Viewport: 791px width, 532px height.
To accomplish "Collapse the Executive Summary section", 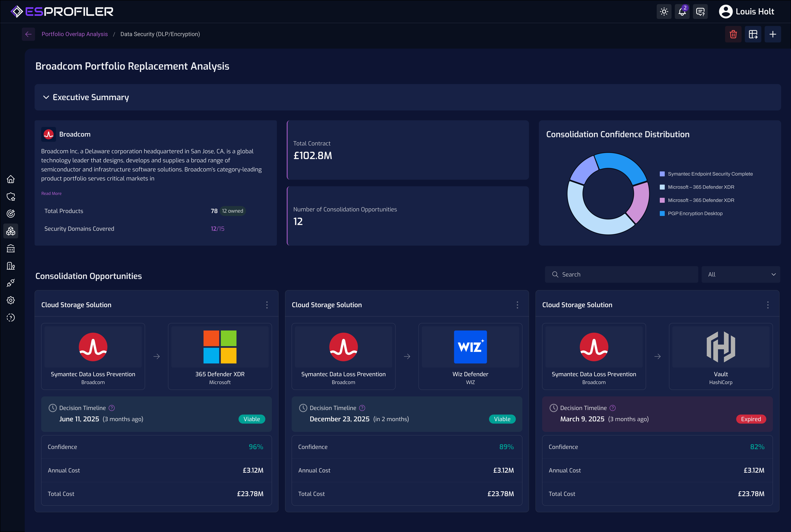I will tap(46, 97).
